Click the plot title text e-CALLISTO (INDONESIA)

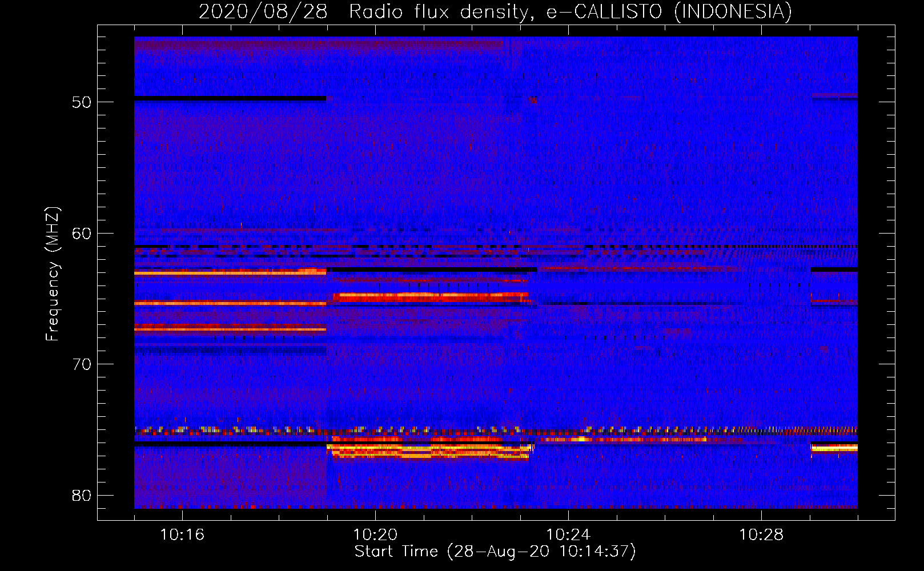coord(669,11)
